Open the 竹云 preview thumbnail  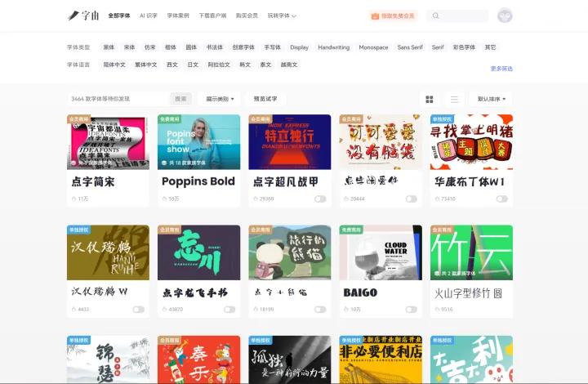(x=471, y=252)
